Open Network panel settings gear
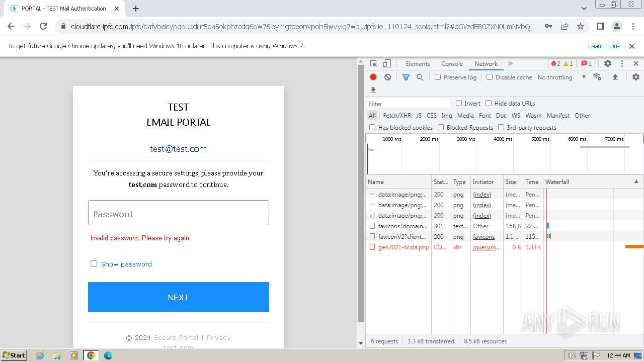 tap(636, 77)
